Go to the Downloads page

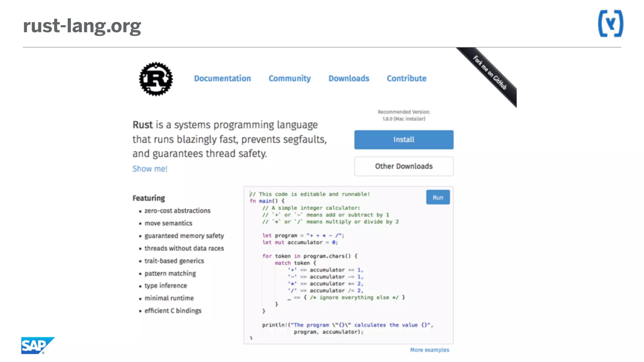point(349,78)
